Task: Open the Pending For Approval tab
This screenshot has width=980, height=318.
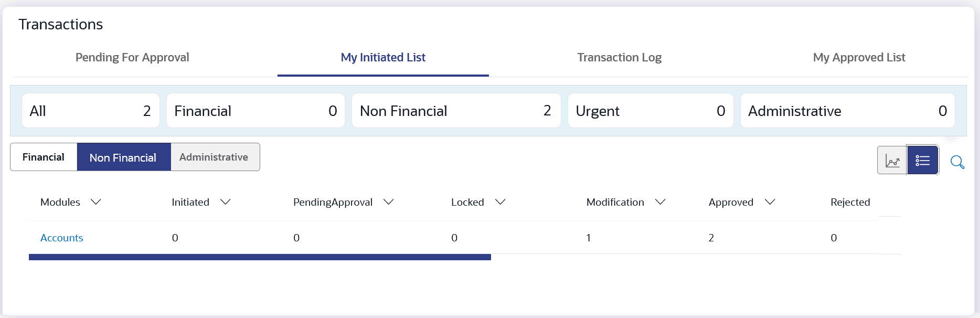Action: [x=132, y=57]
